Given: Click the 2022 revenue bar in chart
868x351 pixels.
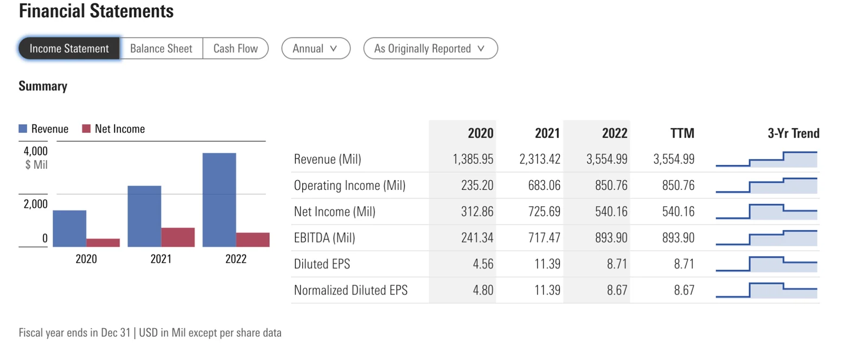Looking at the screenshot, I should point(219,200).
